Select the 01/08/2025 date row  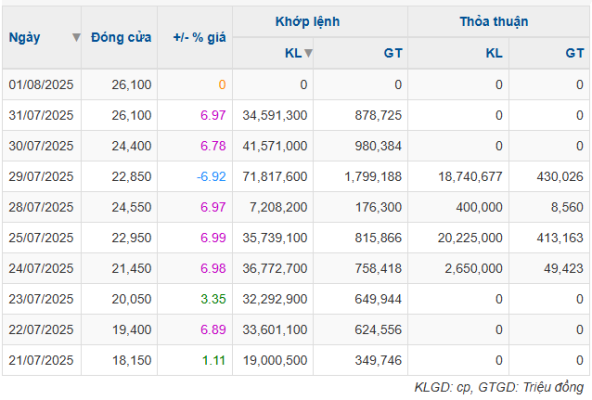click(x=296, y=85)
